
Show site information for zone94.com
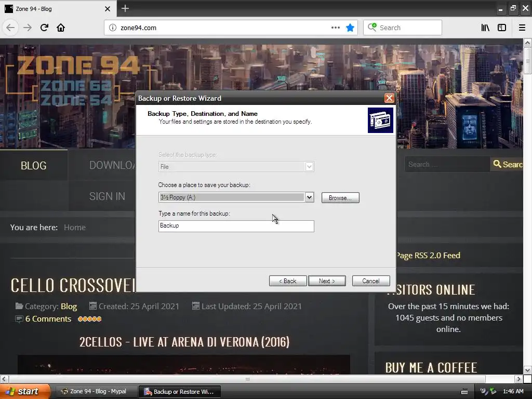click(112, 28)
